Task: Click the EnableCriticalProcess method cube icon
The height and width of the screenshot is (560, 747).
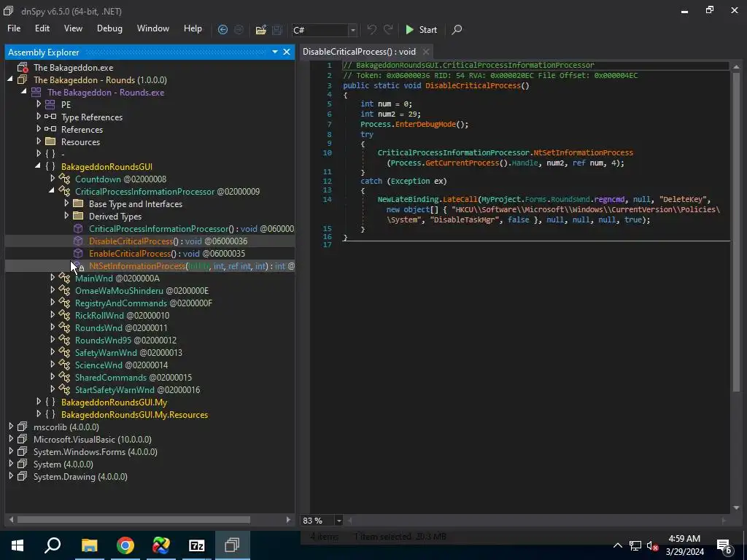Action: coord(78,253)
